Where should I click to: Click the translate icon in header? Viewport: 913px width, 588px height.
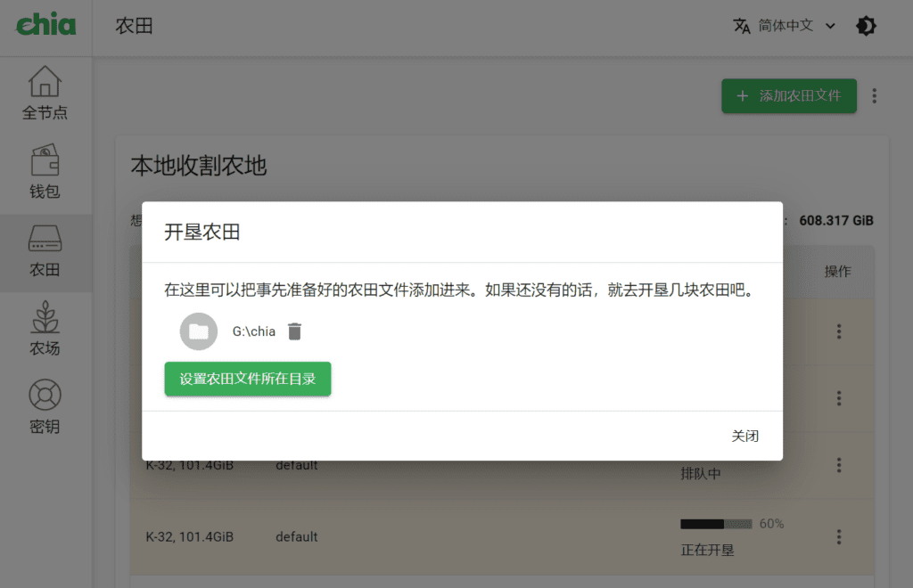[742, 26]
